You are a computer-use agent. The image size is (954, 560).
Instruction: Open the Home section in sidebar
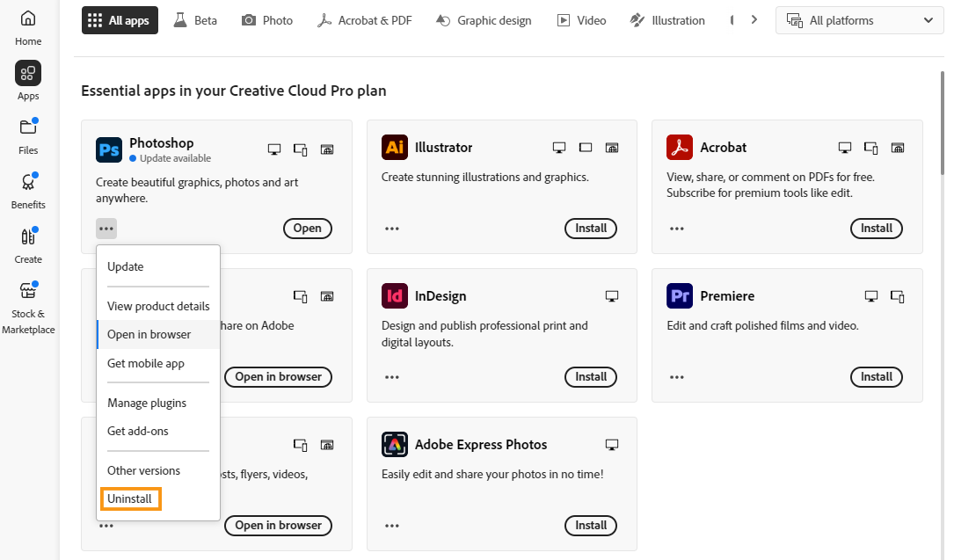(x=28, y=26)
